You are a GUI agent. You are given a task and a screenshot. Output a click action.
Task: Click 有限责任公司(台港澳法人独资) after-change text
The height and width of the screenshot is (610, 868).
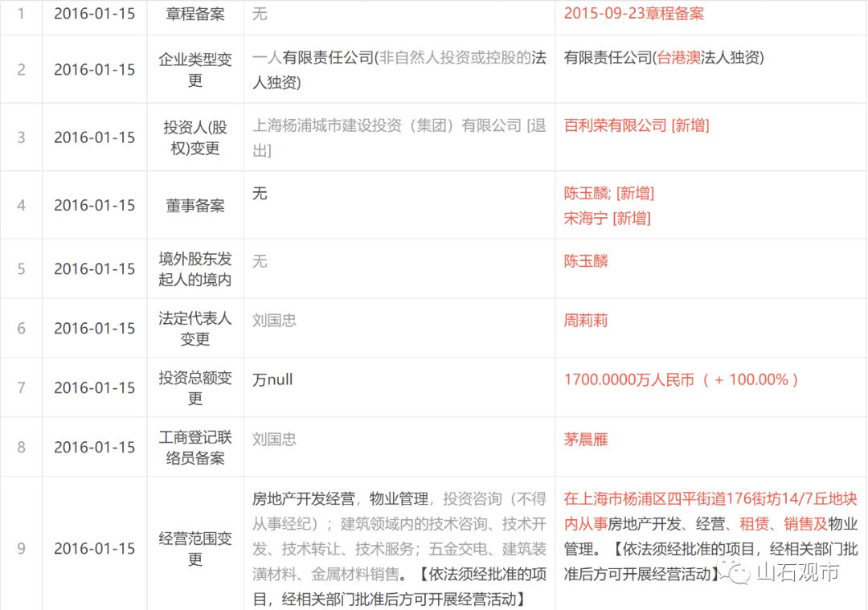tap(663, 58)
